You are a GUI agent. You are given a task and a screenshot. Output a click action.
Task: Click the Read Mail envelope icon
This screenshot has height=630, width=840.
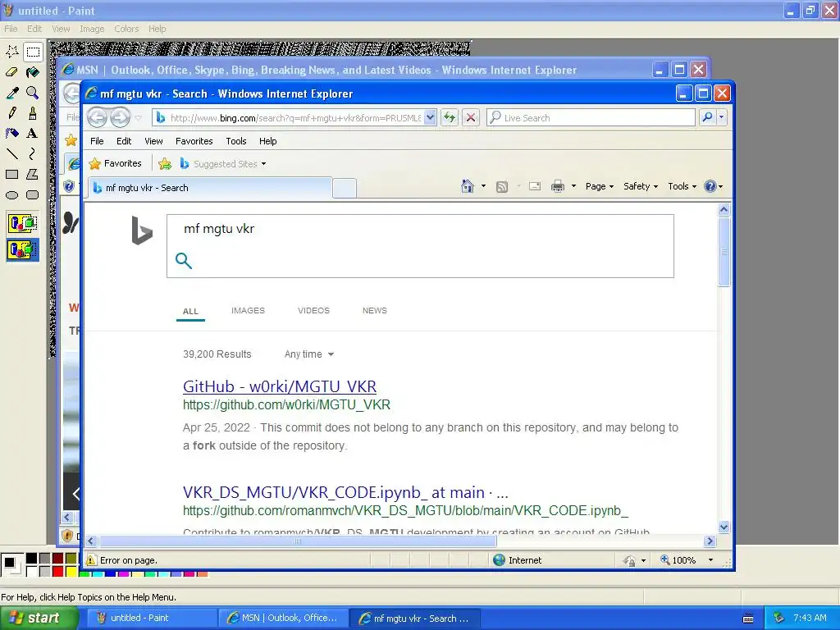pyautogui.click(x=534, y=186)
